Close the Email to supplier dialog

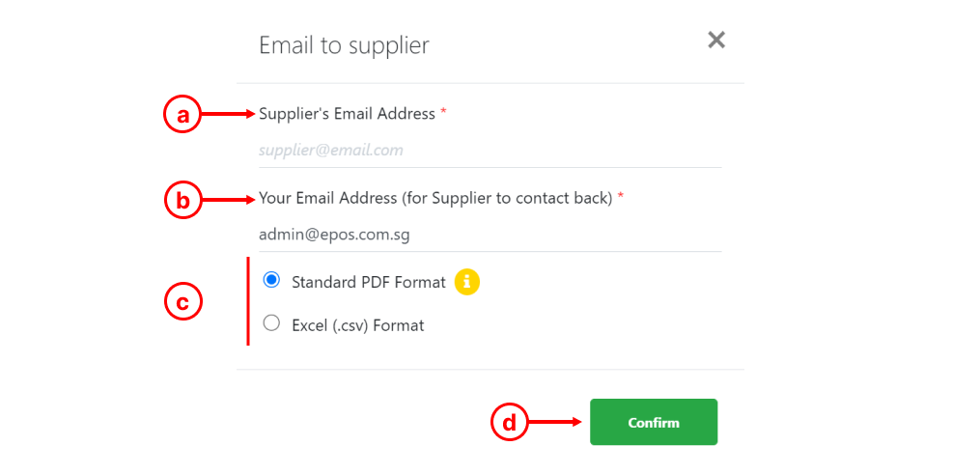pyautogui.click(x=716, y=41)
